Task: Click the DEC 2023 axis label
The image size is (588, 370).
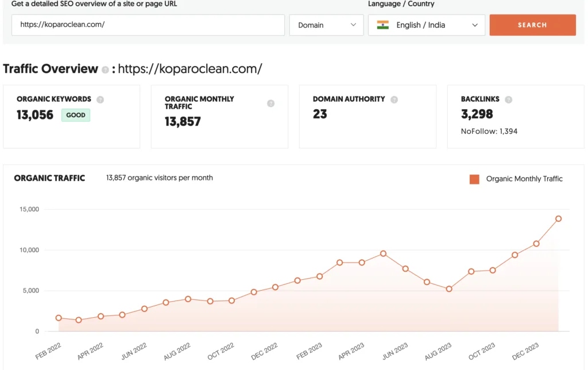Action: [525, 351]
